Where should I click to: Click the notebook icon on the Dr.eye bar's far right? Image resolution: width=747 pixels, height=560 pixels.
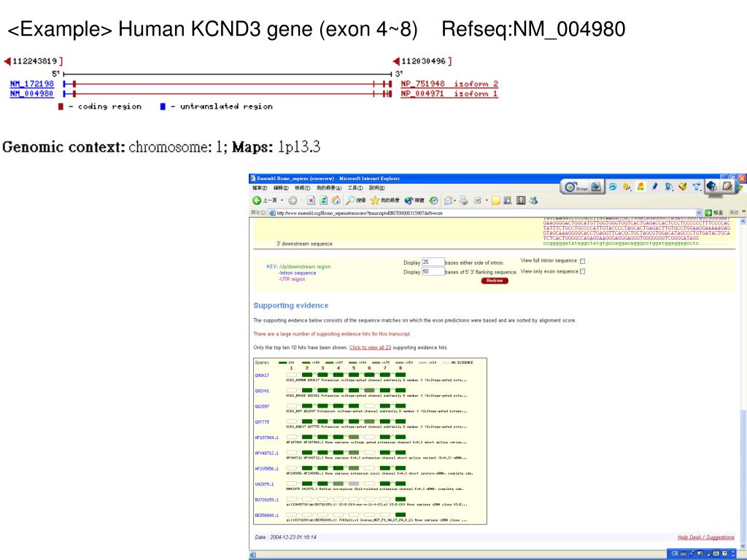tap(727, 186)
